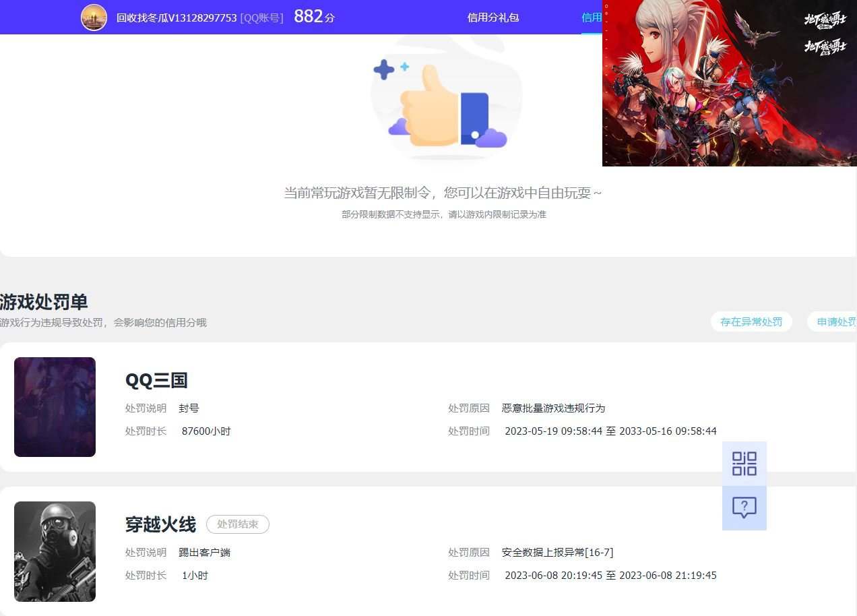Click the account name 回收找冬瓜V13128297753
Viewport: 857px width, 616px height.
[x=177, y=18]
